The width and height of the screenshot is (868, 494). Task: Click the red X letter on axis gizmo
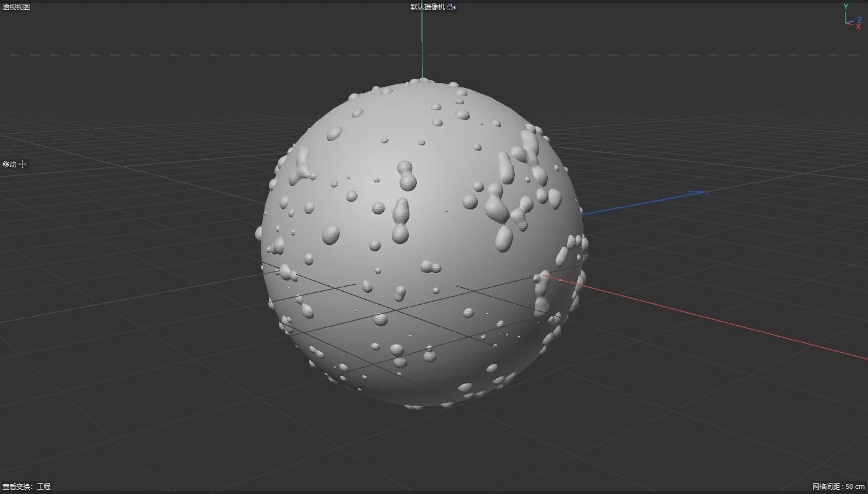859,26
